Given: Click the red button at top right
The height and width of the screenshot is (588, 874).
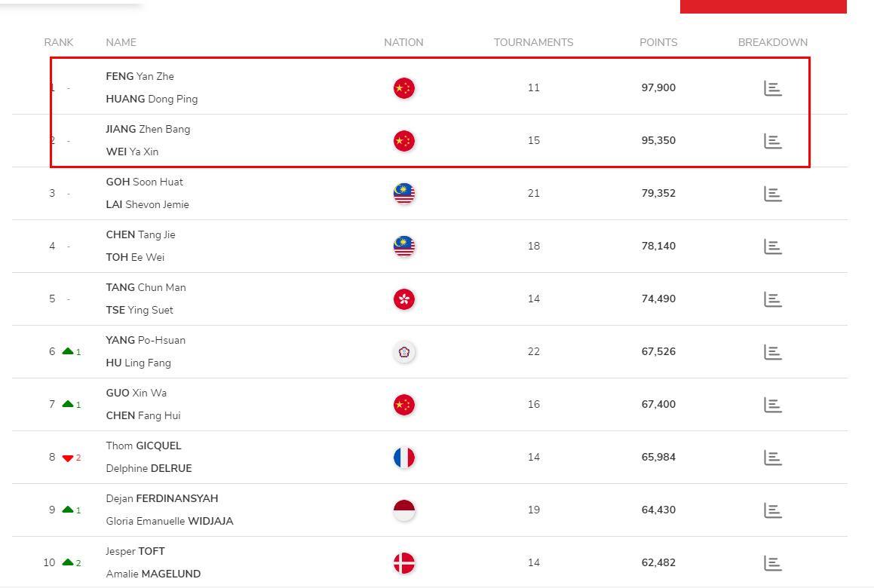Looking at the screenshot, I should tap(763, 6).
